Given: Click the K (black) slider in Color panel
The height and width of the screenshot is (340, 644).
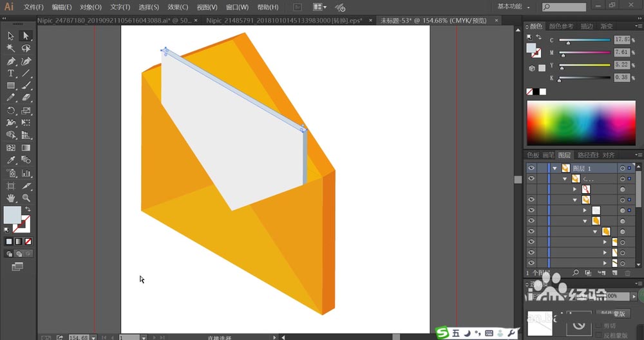Looking at the screenshot, I should coord(585,78).
